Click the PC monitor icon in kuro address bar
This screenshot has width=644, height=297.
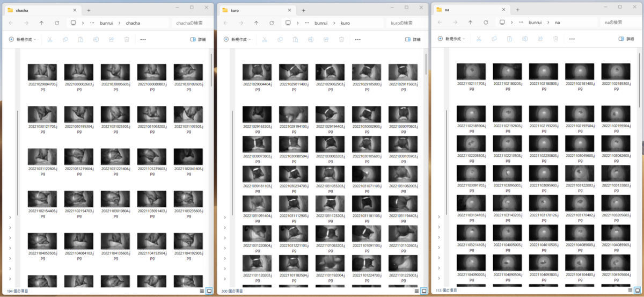[x=288, y=23]
